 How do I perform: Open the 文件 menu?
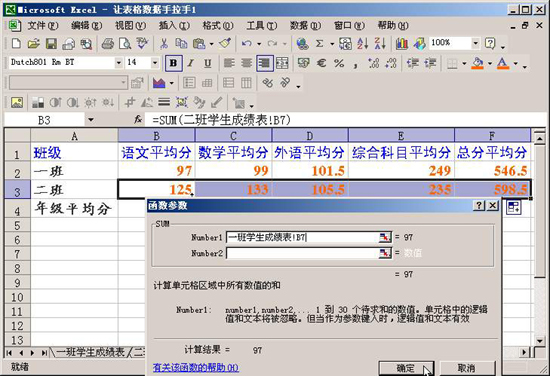(42, 26)
